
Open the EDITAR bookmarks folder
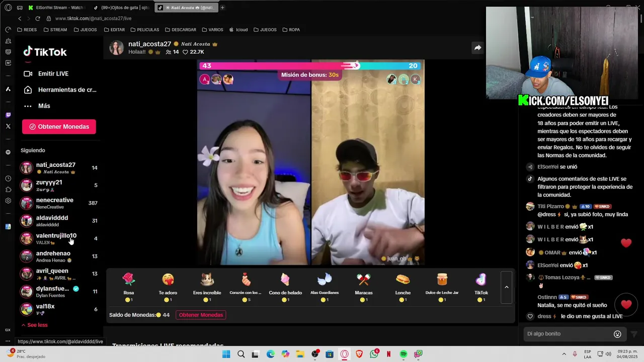(114, 30)
